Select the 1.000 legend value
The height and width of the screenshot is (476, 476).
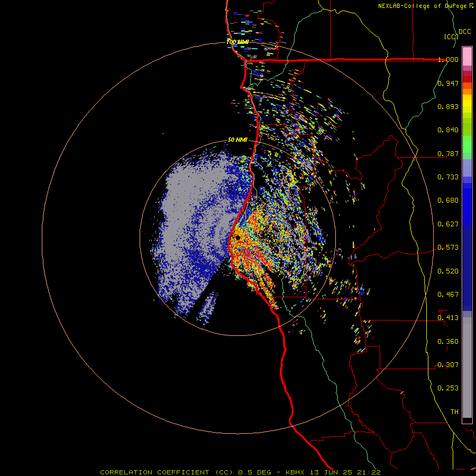(x=448, y=59)
